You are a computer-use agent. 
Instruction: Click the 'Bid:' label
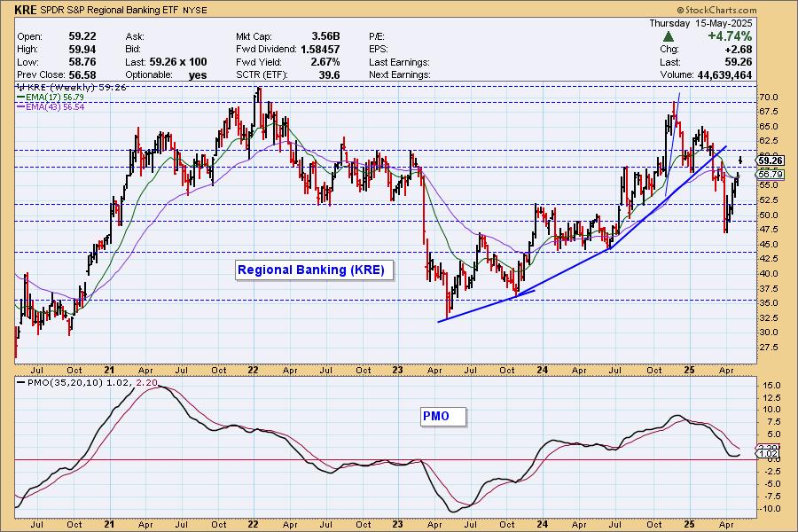point(135,50)
